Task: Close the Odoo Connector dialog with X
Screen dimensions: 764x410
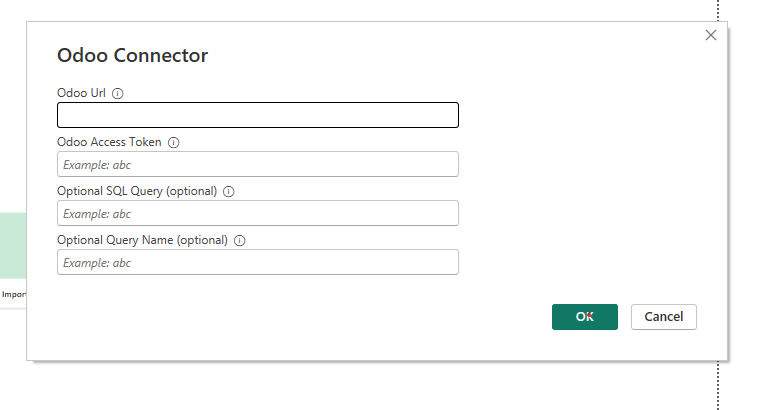Action: tap(711, 35)
